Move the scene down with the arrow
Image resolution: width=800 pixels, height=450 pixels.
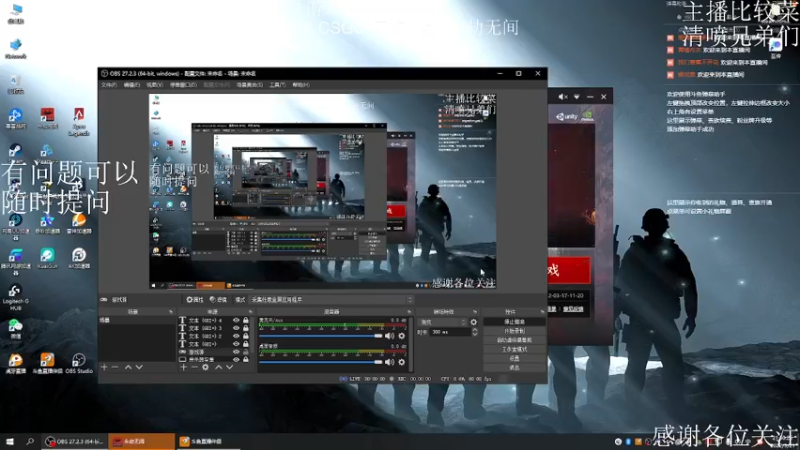point(139,367)
